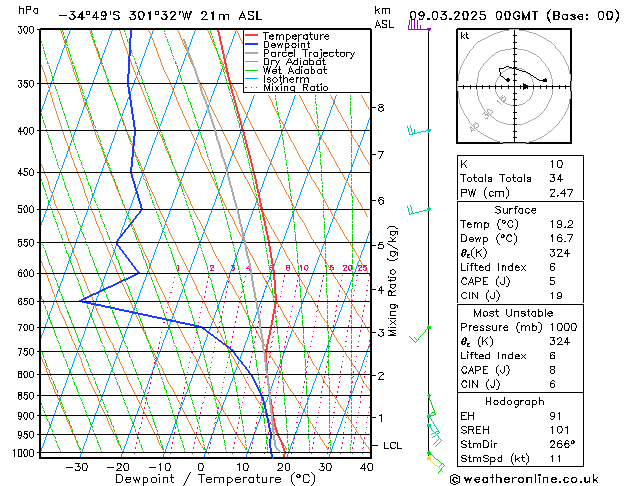Click the purple wind barb at 300 hPa
629x486 pixels.
[419, 26]
